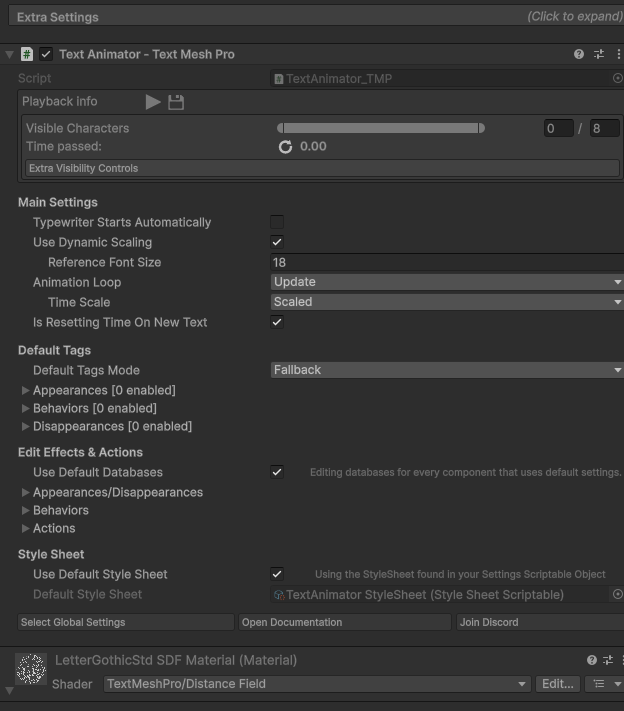Viewport: 624px width, 711px height.
Task: Click the LetterGothicStd material preview thumbnail
Action: (x=31, y=669)
